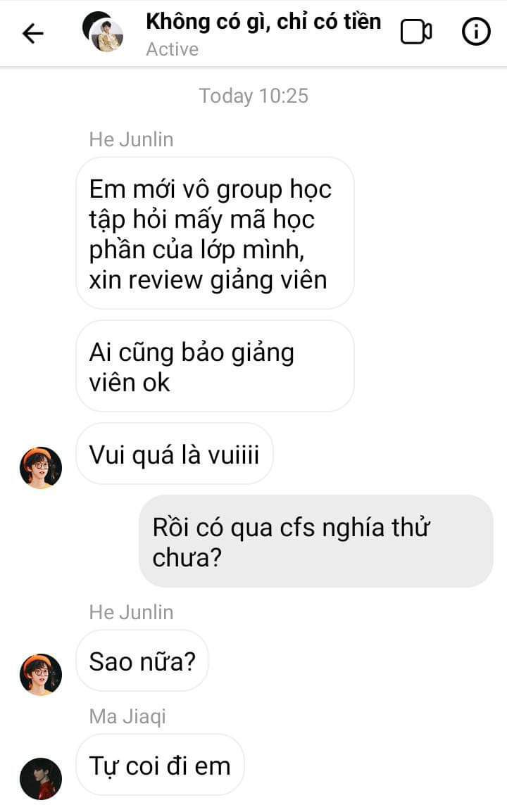Tap the 'Tự coi đi em' message
Viewport: 507px width, 812px height.
pos(160,765)
